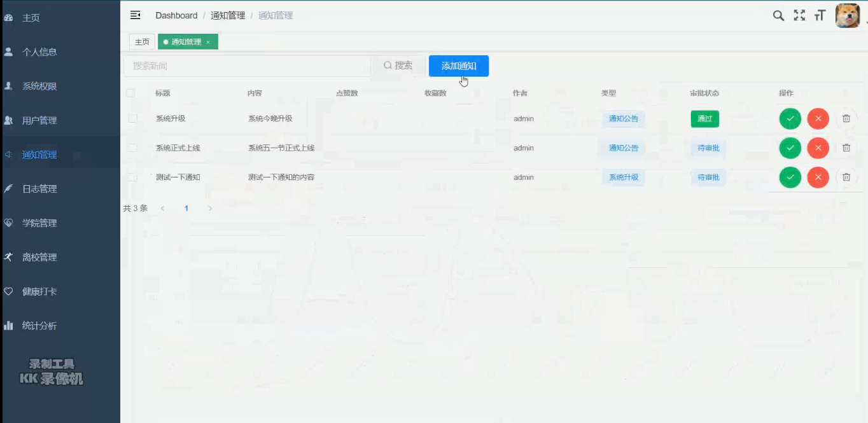
Task: Click the sidebar collapse hamburger icon
Action: tap(134, 15)
